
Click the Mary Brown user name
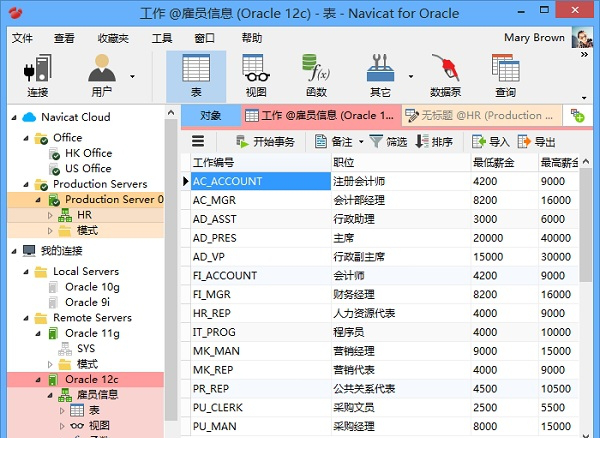534,38
